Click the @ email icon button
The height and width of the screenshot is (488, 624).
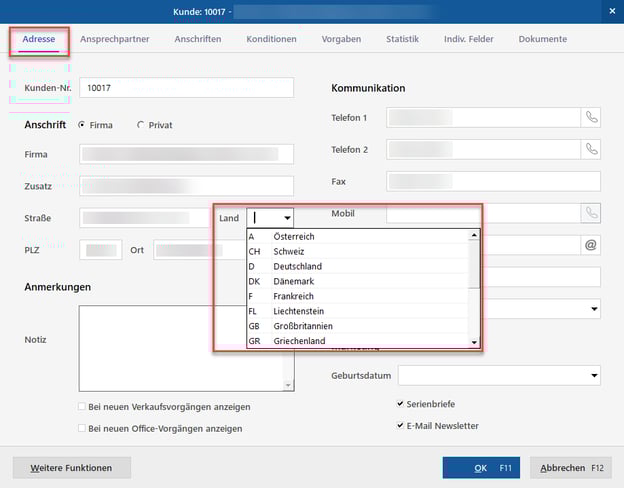pos(590,244)
